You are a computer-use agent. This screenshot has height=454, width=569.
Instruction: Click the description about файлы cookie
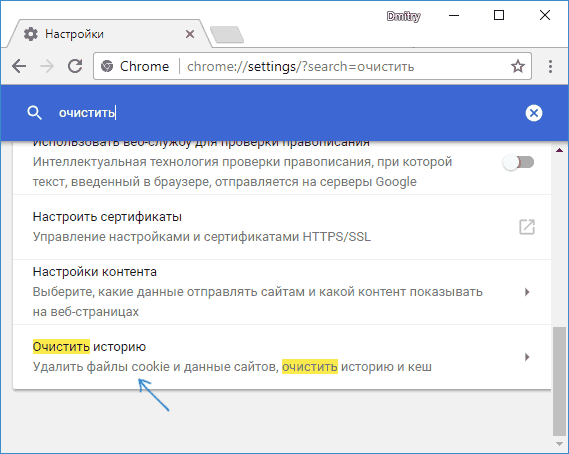coord(232,367)
